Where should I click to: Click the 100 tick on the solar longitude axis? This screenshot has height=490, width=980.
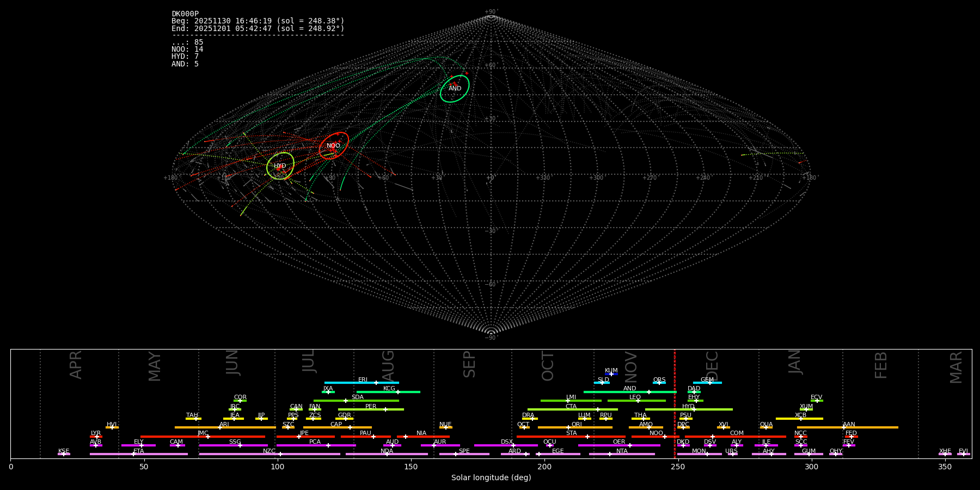tap(278, 467)
